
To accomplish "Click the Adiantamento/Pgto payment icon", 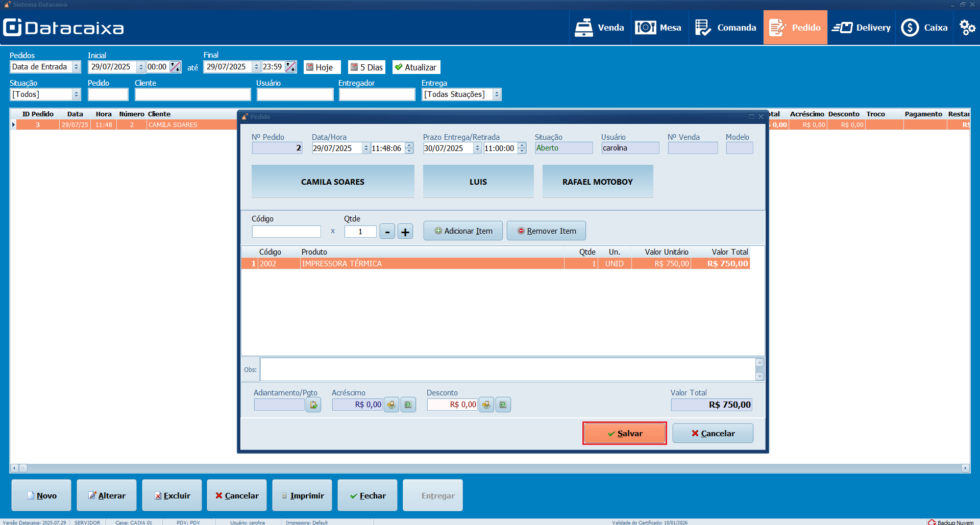I will coord(313,405).
